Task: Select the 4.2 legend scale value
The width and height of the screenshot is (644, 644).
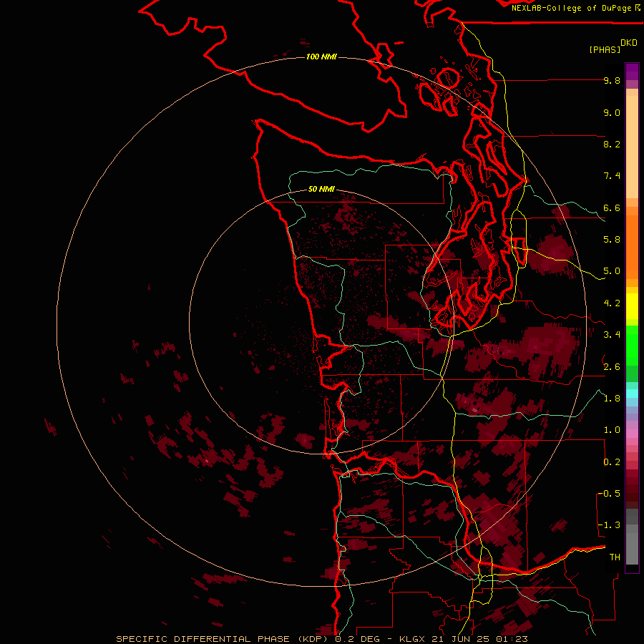Action: tap(612, 303)
